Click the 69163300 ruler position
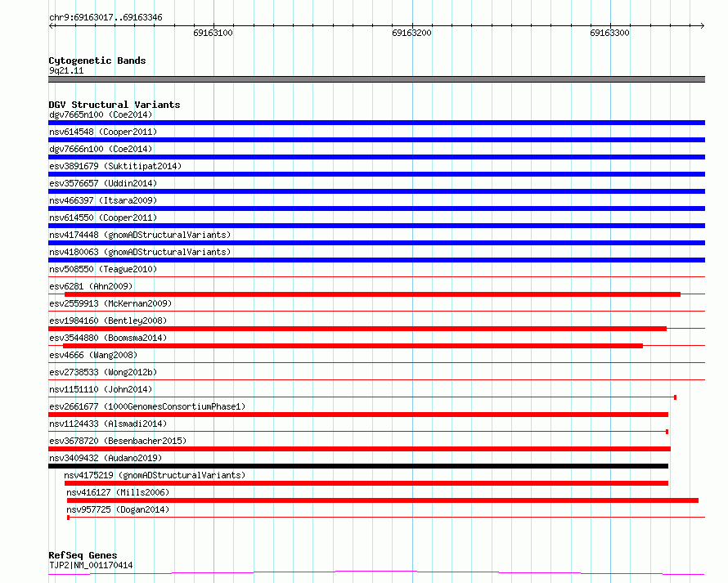Viewport: 728px width, 583px height. [609, 33]
